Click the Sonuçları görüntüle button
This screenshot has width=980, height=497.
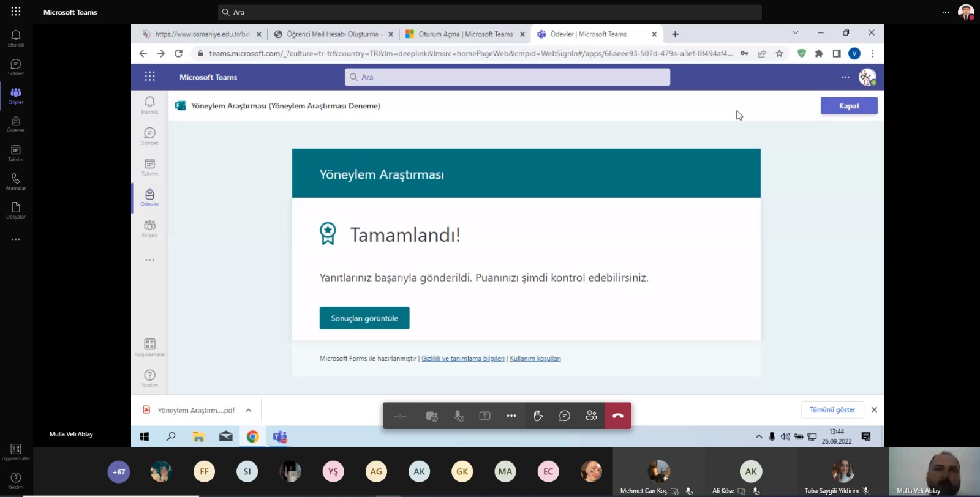(364, 318)
